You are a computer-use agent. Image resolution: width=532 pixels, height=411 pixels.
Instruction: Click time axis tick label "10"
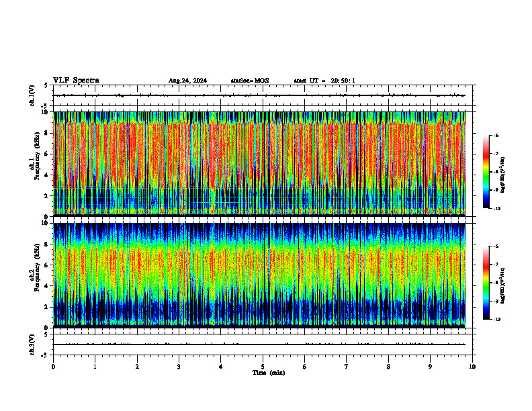click(x=472, y=367)
